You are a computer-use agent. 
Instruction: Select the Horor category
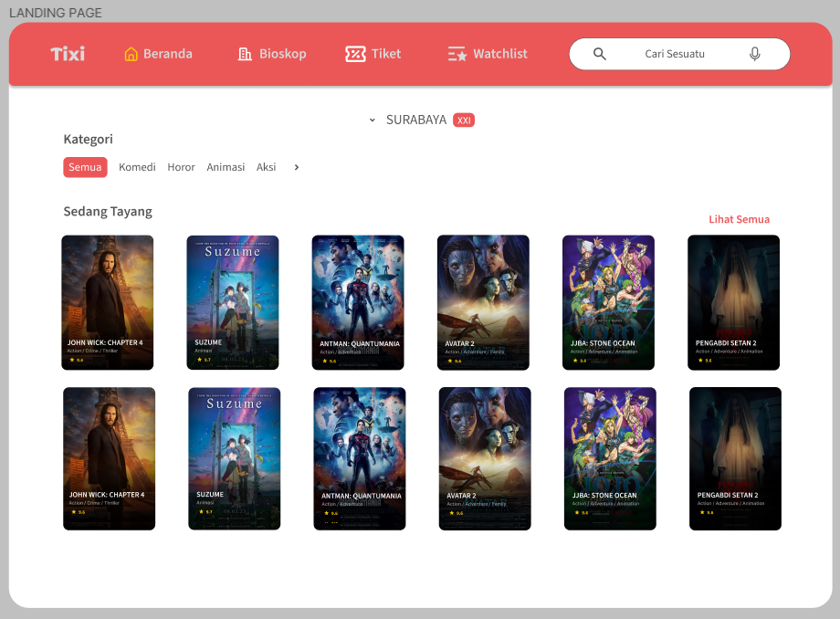click(x=181, y=167)
